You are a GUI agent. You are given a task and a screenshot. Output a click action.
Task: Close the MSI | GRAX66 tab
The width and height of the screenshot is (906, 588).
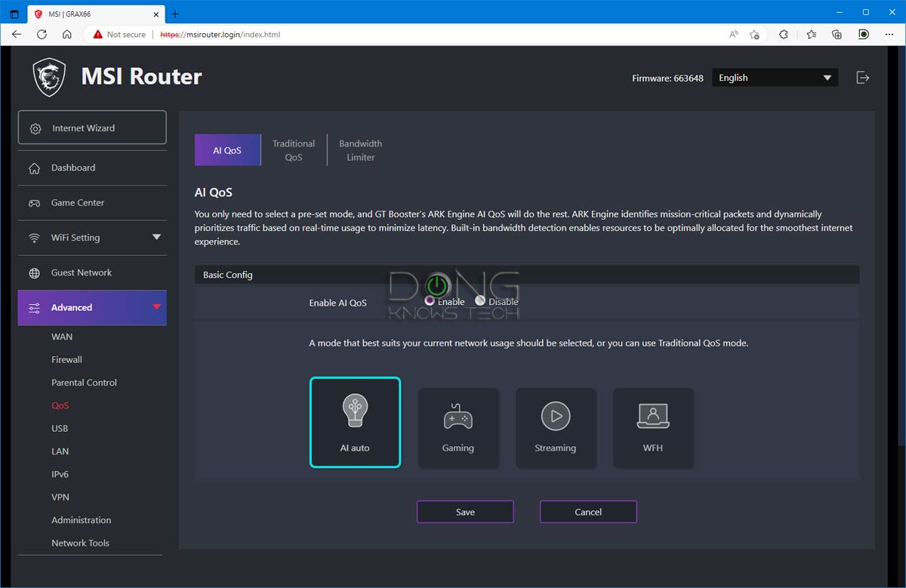tap(155, 14)
